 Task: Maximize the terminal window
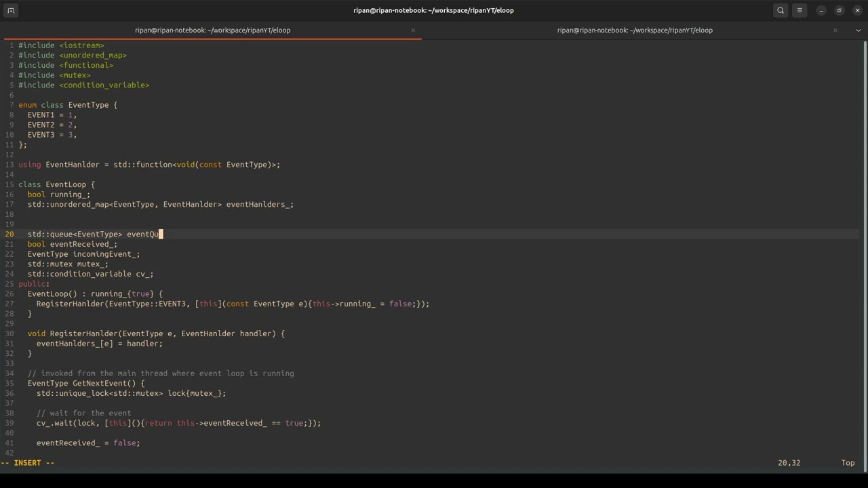(840, 10)
